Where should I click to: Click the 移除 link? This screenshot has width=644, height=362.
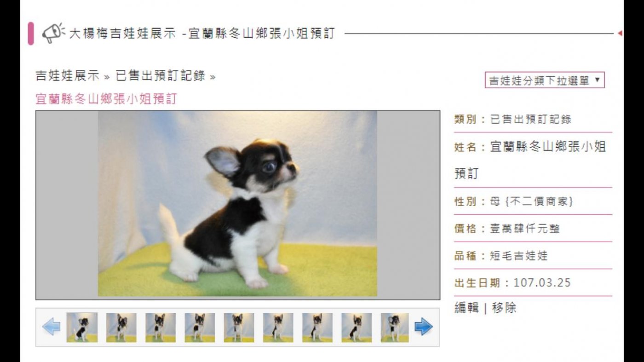(x=504, y=308)
